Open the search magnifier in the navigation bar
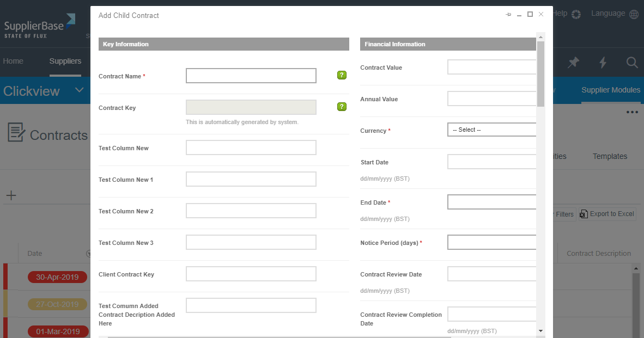The width and height of the screenshot is (644, 338). click(631, 63)
